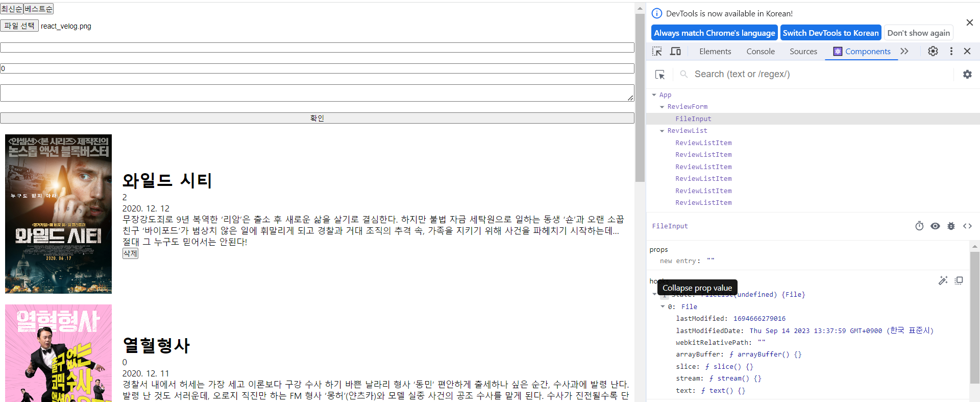The image size is (980, 402).
Task: Click the magic wand parse hook names icon
Action: [943, 280]
